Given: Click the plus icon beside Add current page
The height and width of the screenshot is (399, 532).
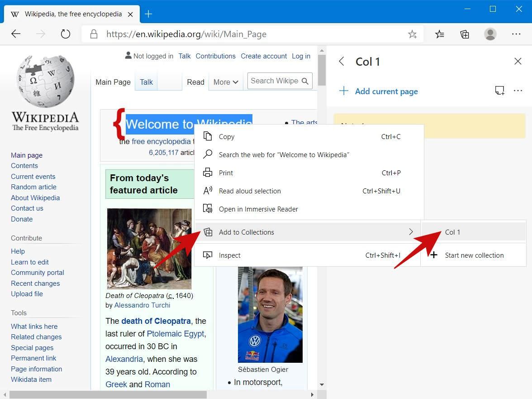Looking at the screenshot, I should tap(344, 91).
